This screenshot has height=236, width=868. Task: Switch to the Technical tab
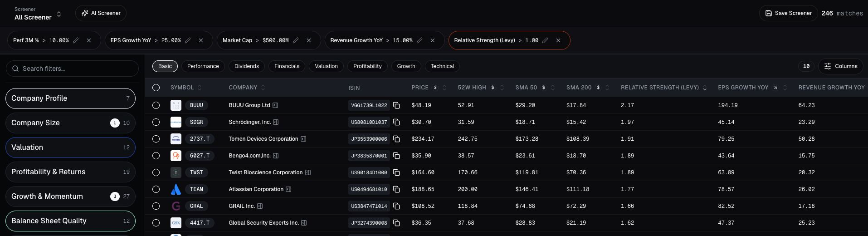442,66
